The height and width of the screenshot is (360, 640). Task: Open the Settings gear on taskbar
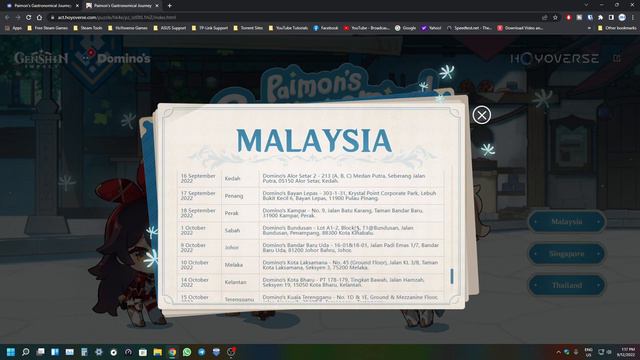[x=99, y=352]
